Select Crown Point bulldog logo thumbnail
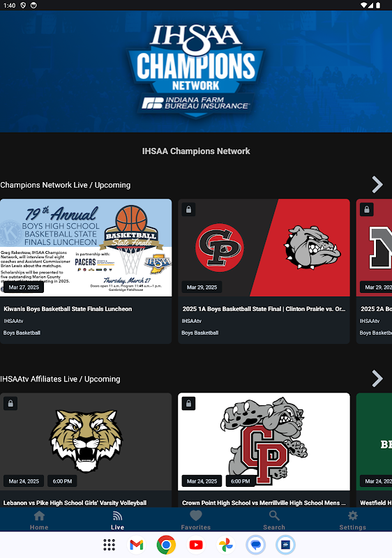The height and width of the screenshot is (558, 392). click(x=264, y=442)
